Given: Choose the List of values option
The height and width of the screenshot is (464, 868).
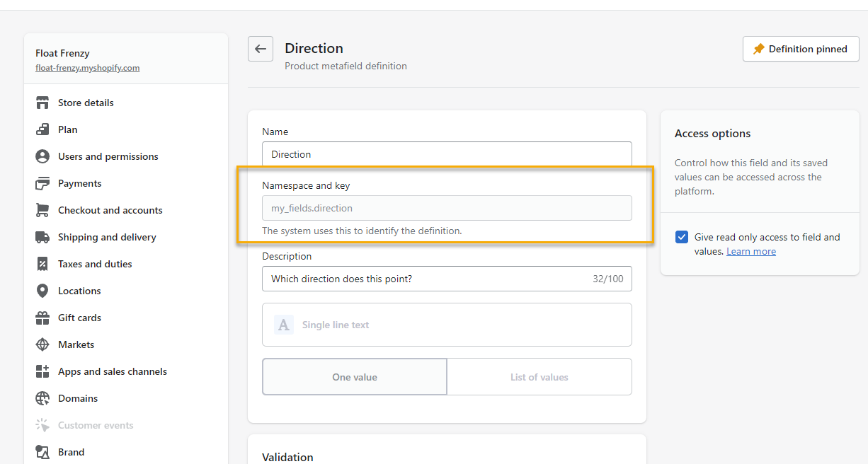Looking at the screenshot, I should 539,377.
